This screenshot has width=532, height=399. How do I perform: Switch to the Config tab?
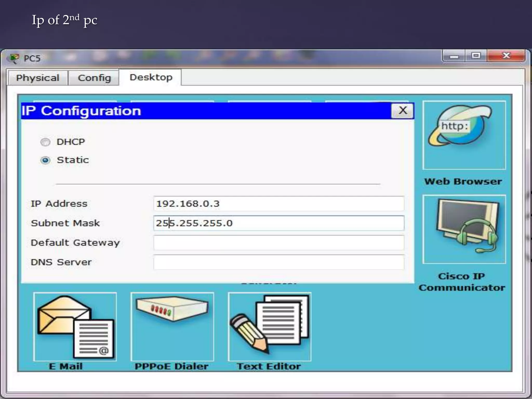coord(94,78)
